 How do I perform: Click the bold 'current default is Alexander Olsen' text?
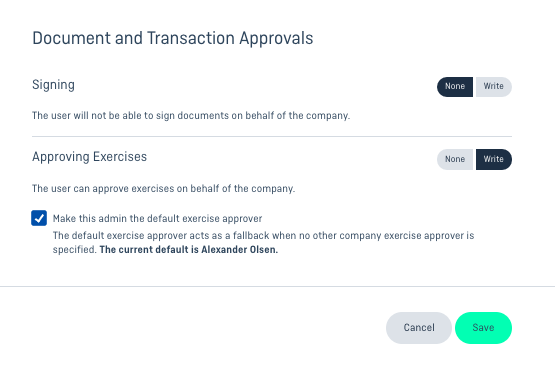tap(189, 250)
